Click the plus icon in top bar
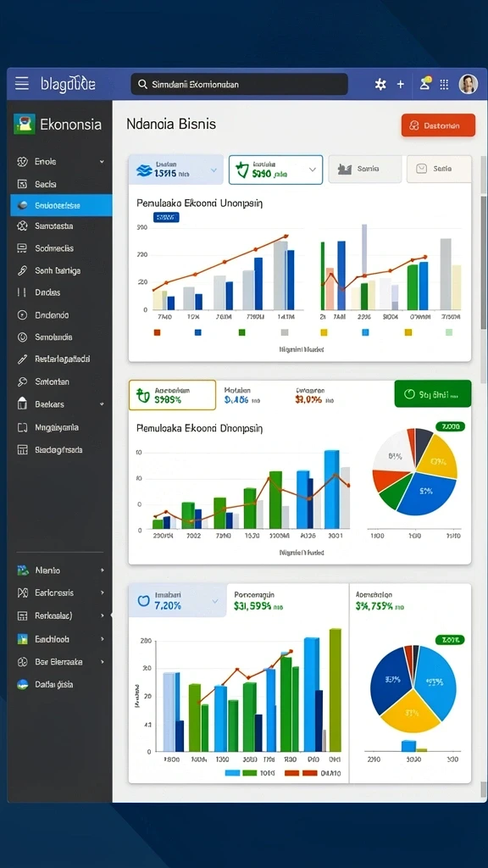Screen dimensions: 488x868 pyautogui.click(x=401, y=84)
